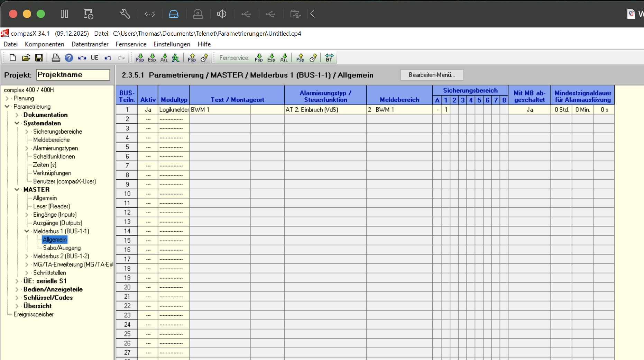Viewport: 644px width, 360px height.
Task: Click into the Projektname input field
Action: pyautogui.click(x=73, y=75)
